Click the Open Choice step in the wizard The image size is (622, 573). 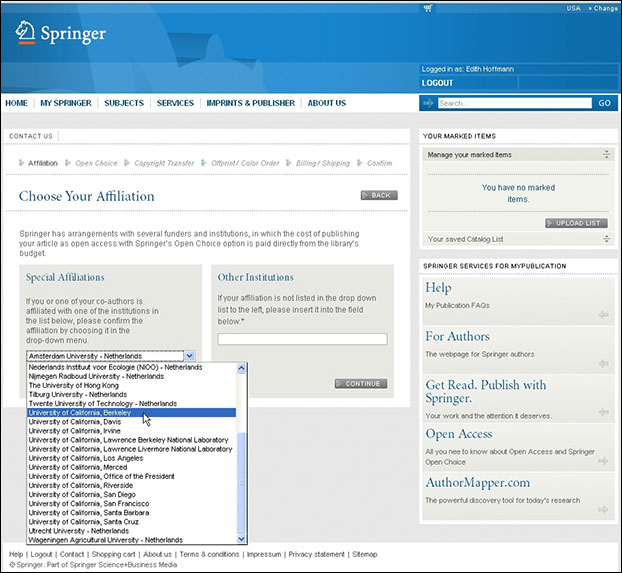(96, 163)
